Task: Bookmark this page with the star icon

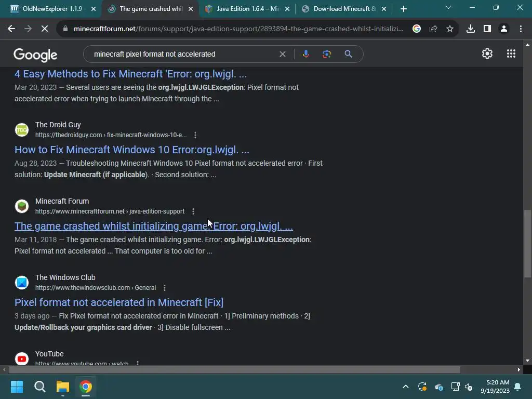Action: (x=450, y=29)
